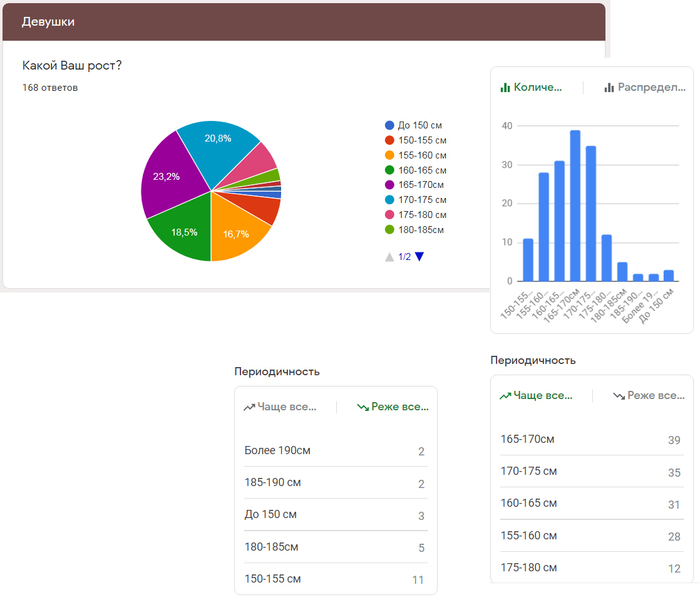
Task: Click the bar chart icon beside 'Распредел...'
Action: [x=609, y=87]
